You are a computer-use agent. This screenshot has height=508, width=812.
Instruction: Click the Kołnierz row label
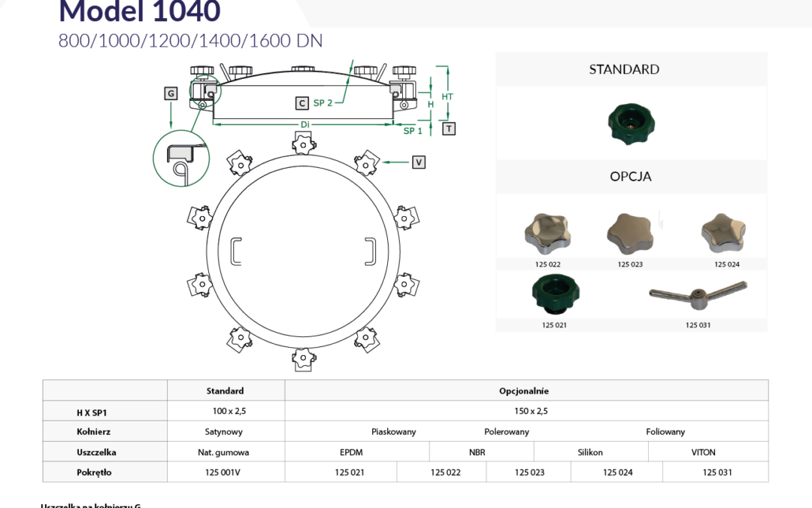click(93, 431)
